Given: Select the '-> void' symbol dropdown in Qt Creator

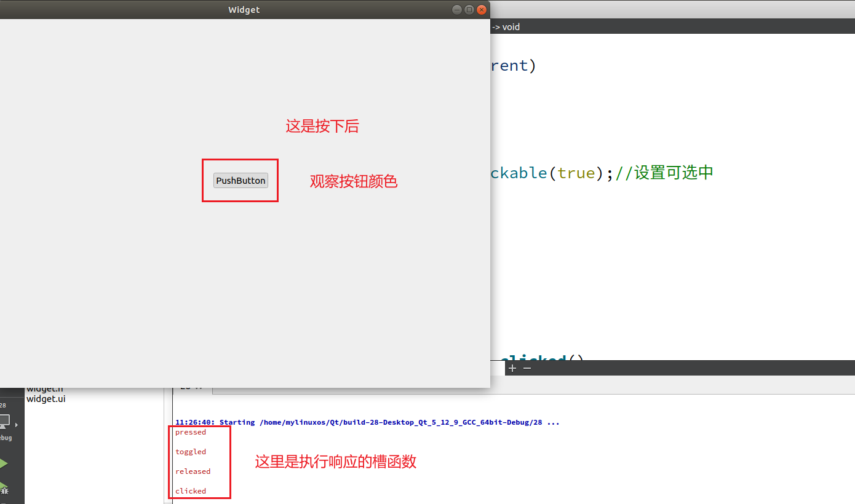Looking at the screenshot, I should pyautogui.click(x=506, y=27).
